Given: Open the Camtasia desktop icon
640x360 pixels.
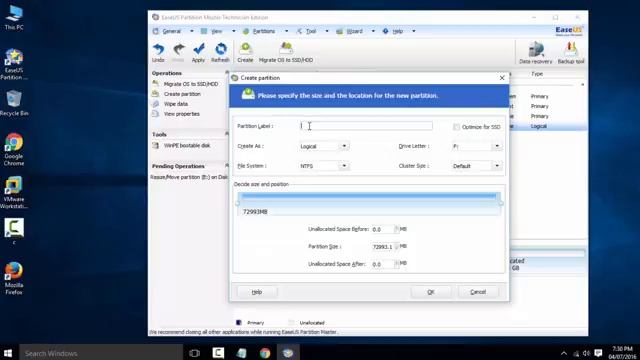Looking at the screenshot, I should tap(14, 231).
